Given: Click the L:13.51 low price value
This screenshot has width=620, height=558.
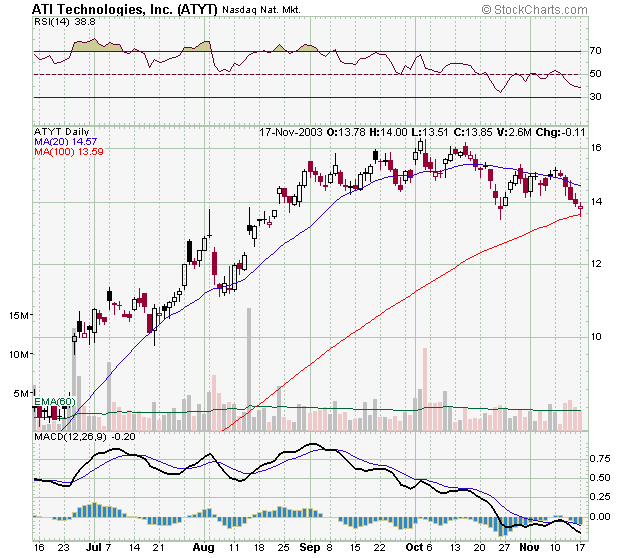Looking at the screenshot, I should [429, 132].
